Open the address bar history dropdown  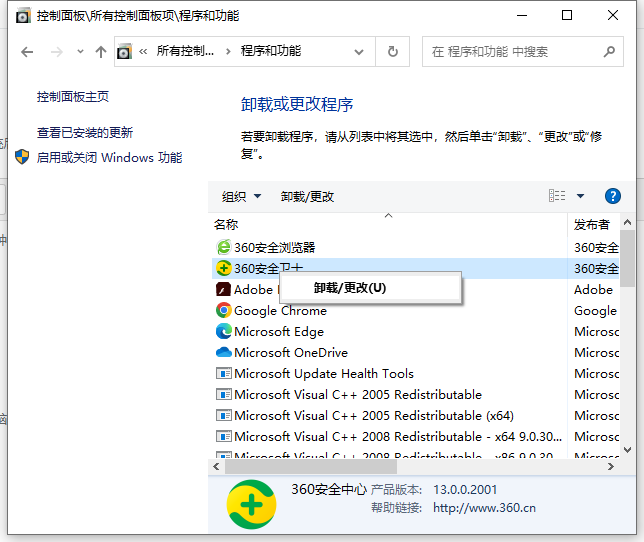359,52
